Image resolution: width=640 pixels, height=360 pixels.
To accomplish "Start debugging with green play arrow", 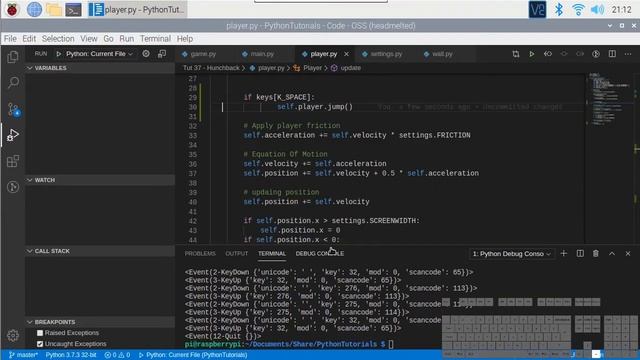I will tap(59, 54).
